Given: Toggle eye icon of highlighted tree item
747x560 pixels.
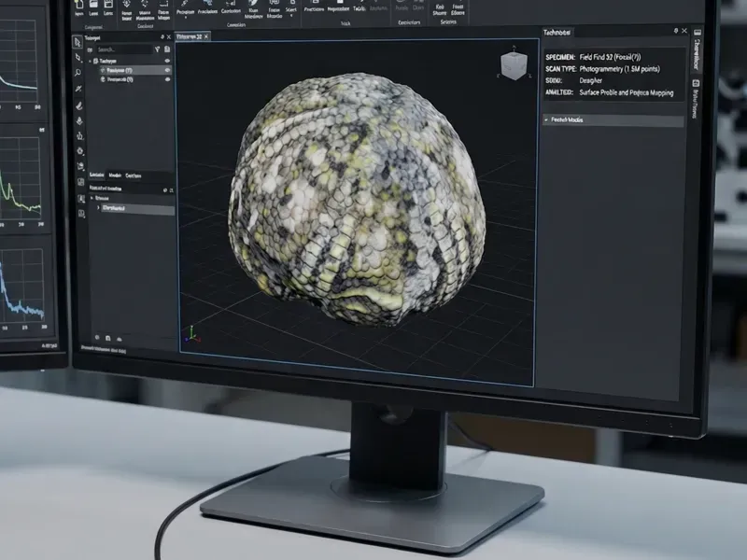Looking at the screenshot, I should click(x=167, y=70).
